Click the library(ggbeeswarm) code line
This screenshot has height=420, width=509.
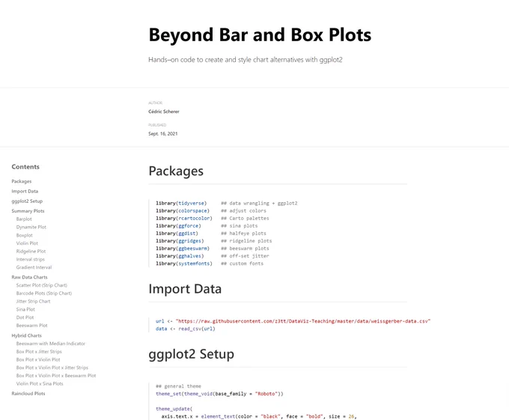213,249
